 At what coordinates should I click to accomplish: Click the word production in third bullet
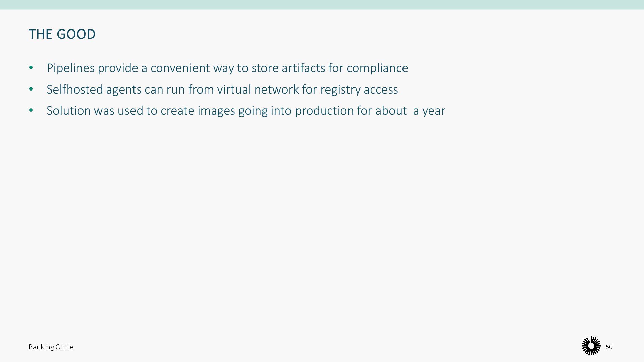(x=324, y=111)
